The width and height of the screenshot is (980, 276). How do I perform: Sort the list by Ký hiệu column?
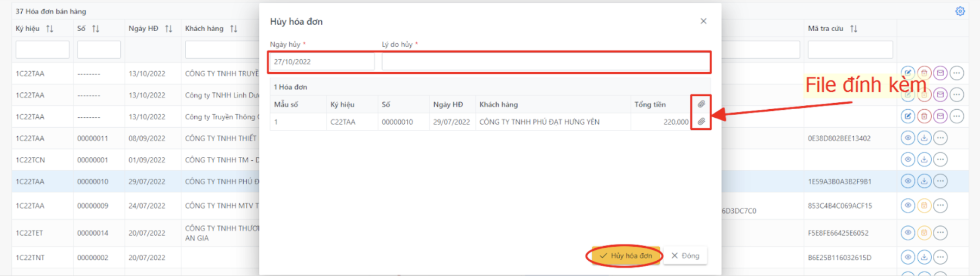click(50, 29)
